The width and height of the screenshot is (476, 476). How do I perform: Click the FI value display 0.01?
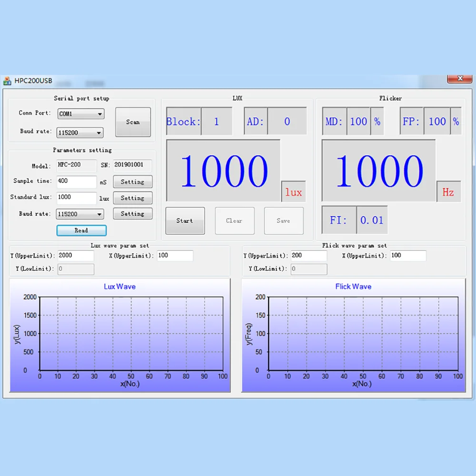[372, 220]
